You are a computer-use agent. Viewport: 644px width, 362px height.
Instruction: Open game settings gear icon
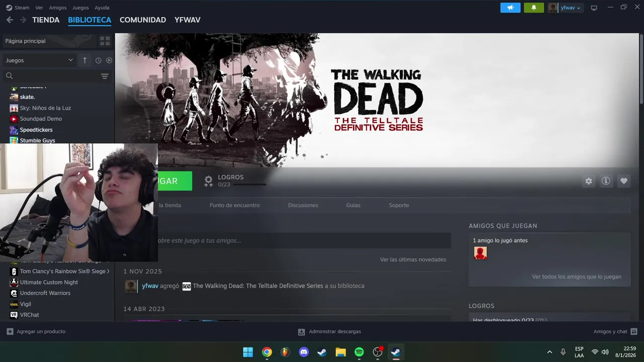[589, 181]
